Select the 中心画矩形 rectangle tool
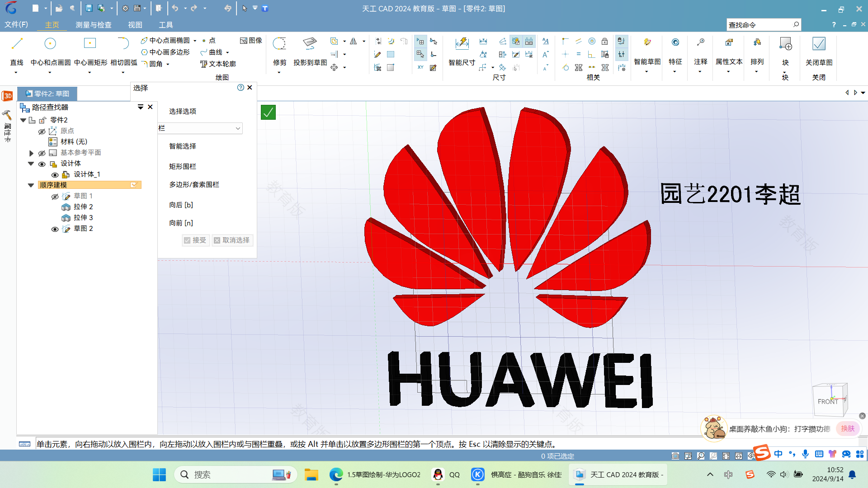This screenshot has height=488, width=868. pyautogui.click(x=90, y=43)
